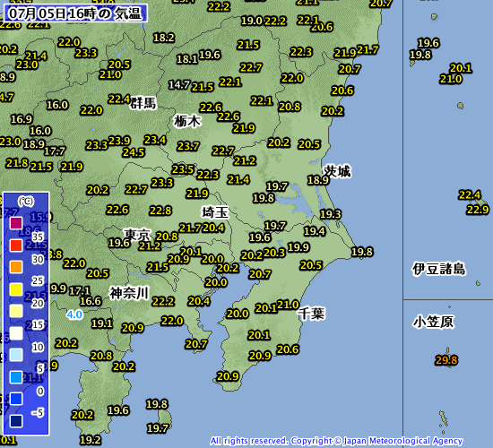Image resolution: width=493 pixels, height=448 pixels.
Task: Select the 千葉 prefecture label
Action: pos(311,314)
